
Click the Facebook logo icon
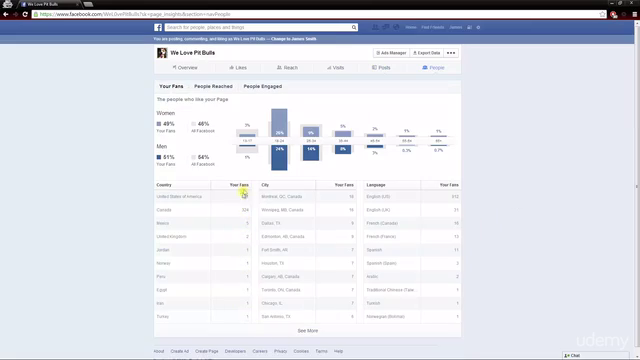[x=158, y=27]
